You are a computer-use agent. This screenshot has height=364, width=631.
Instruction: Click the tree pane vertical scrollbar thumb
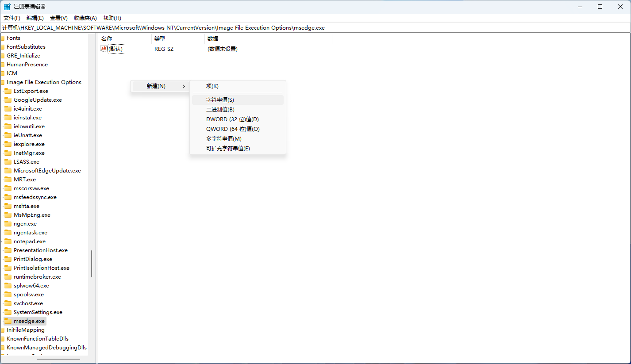click(x=92, y=264)
